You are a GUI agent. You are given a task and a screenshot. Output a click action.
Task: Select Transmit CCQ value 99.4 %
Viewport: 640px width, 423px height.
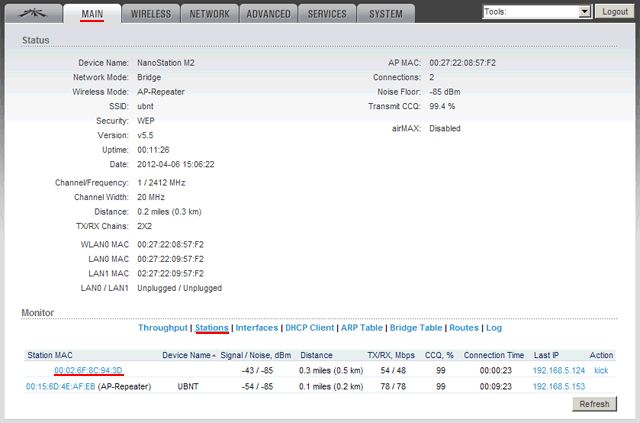[442, 106]
